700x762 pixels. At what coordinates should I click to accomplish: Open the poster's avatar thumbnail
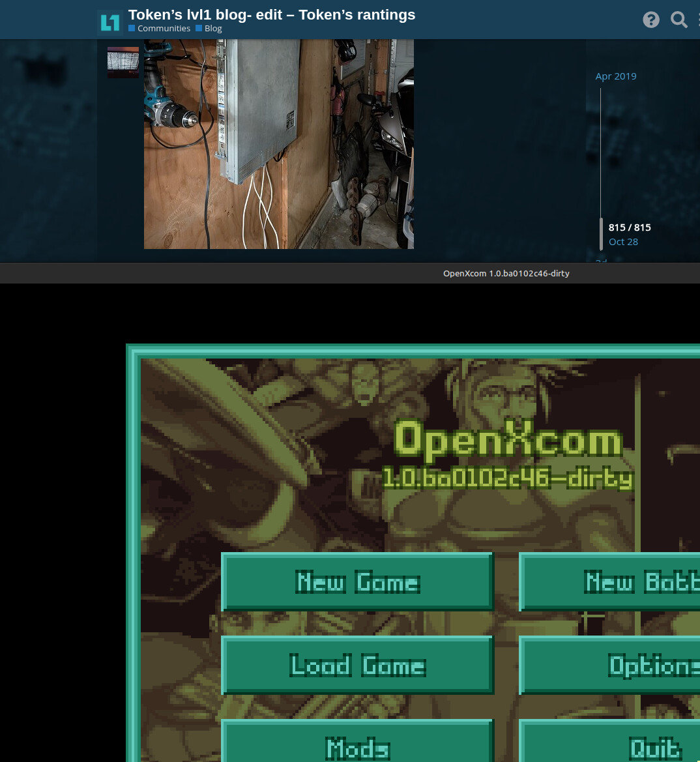pos(123,62)
